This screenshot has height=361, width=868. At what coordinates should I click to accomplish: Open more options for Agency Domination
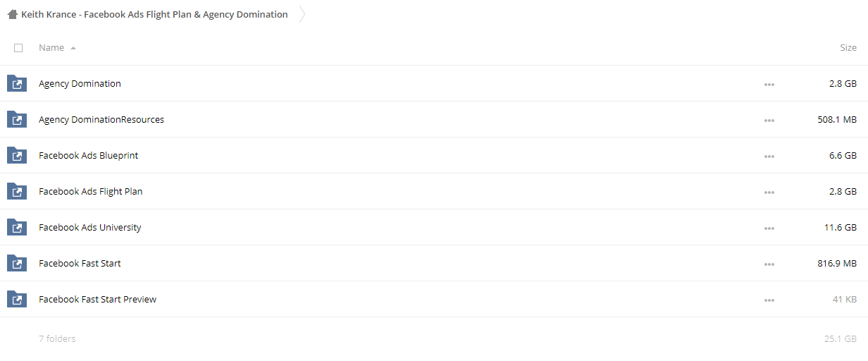[769, 84]
